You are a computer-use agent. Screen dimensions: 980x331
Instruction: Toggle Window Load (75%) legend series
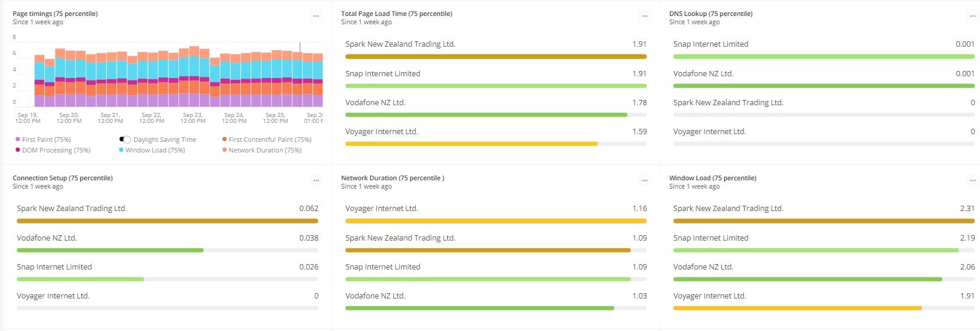[155, 150]
